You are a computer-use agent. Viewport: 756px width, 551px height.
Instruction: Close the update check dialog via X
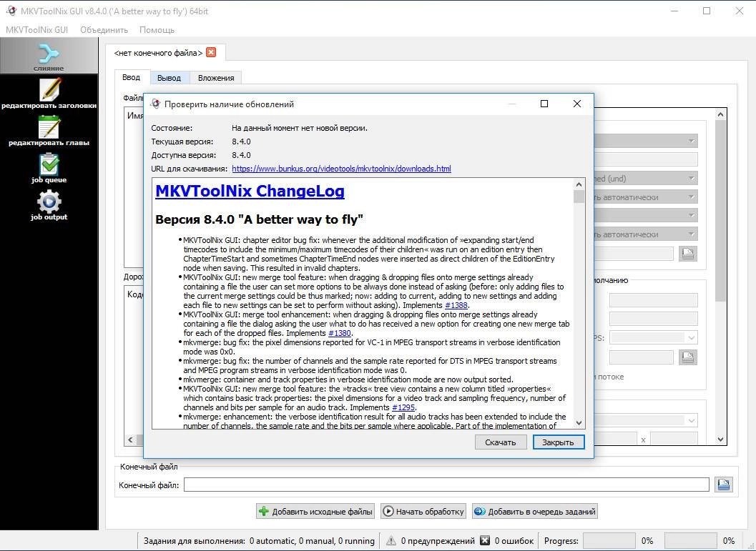point(577,104)
